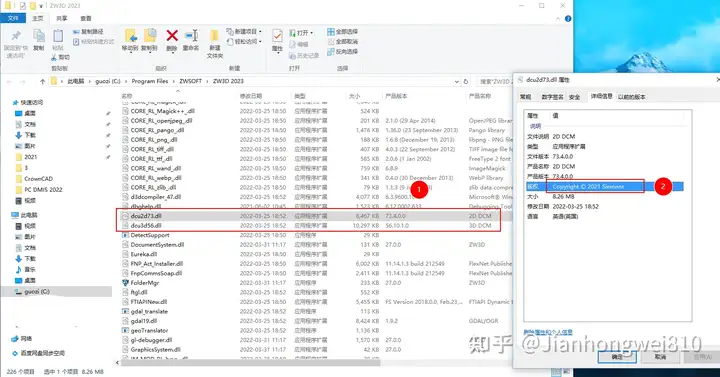Viewport: 720px width, 377px height.
Task: Switch to the Home (主页) ribbon tab
Action: click(x=38, y=18)
